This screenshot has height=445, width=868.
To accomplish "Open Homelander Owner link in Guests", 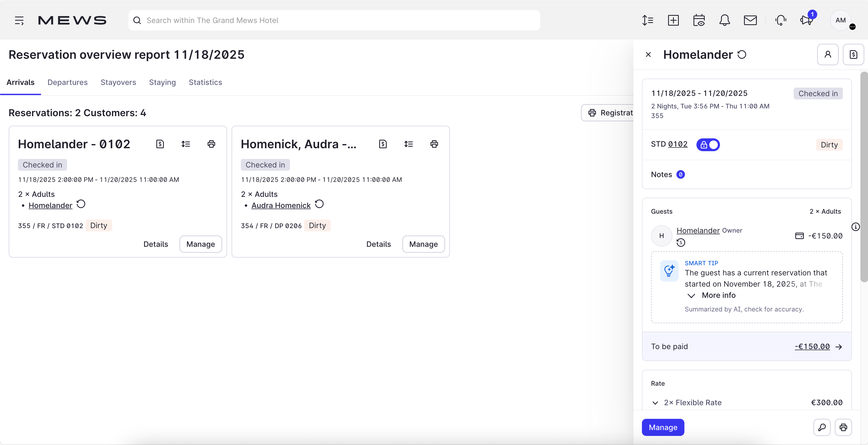I will tap(698, 231).
